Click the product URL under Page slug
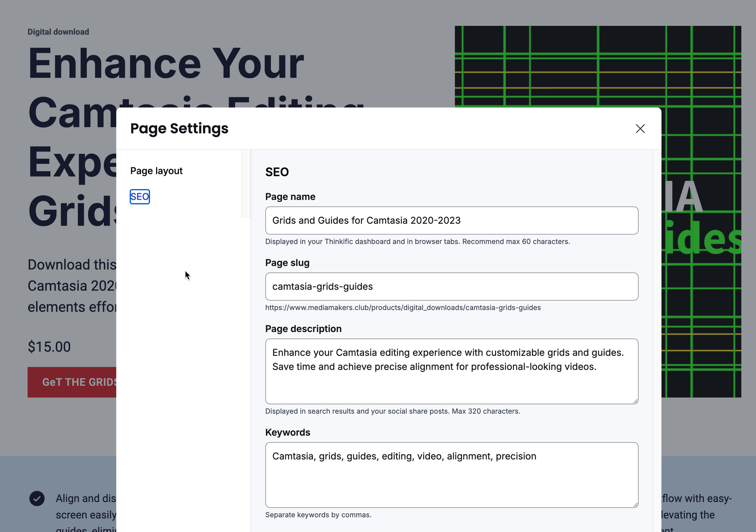The height and width of the screenshot is (532, 756). click(403, 308)
